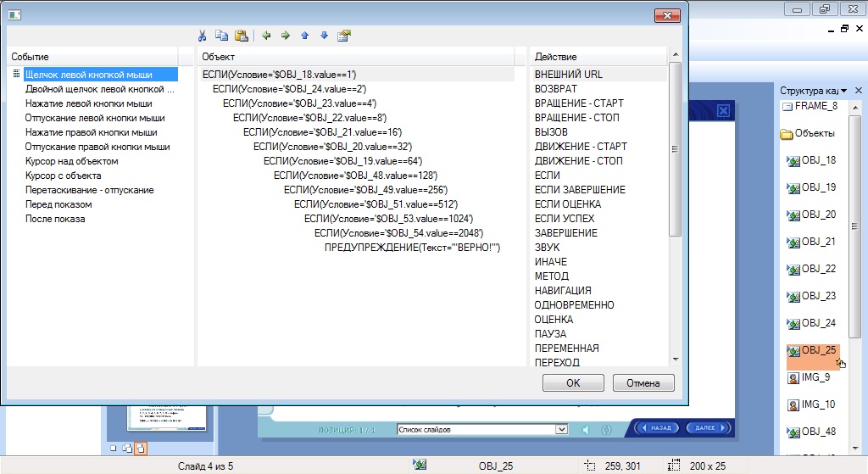Click the blue X icon in the slide preview
Image resolution: width=868 pixels, height=474 pixels.
tap(723, 111)
